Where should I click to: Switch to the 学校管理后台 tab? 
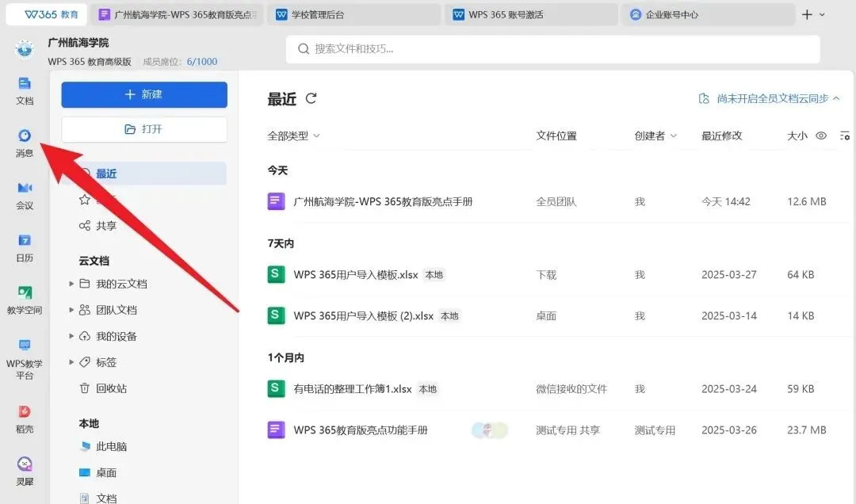pyautogui.click(x=353, y=15)
